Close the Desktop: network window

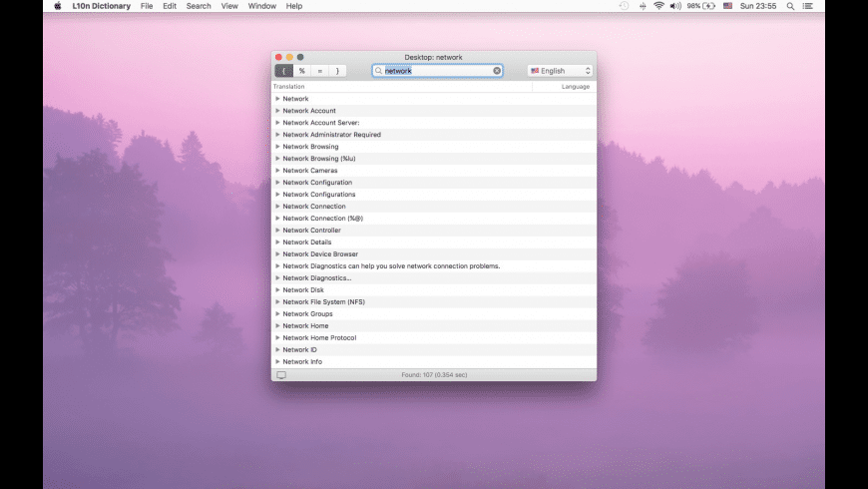[x=279, y=57]
